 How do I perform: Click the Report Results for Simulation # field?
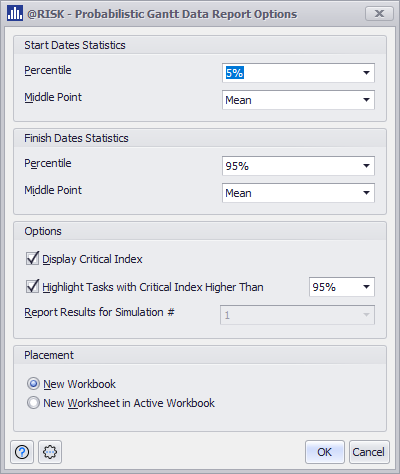point(297,315)
